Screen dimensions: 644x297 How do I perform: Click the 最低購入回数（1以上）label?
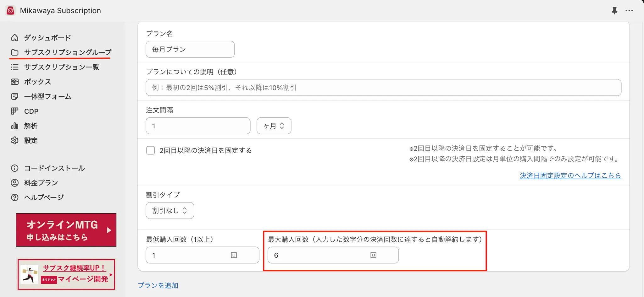(180, 240)
